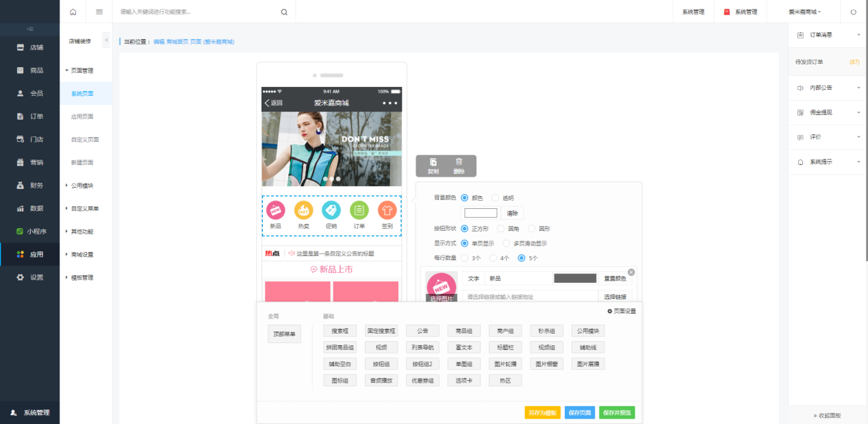Screen dimensions: 868x424
Task: Collapse sidebar with double-chevron icon
Action: click(x=106, y=40)
